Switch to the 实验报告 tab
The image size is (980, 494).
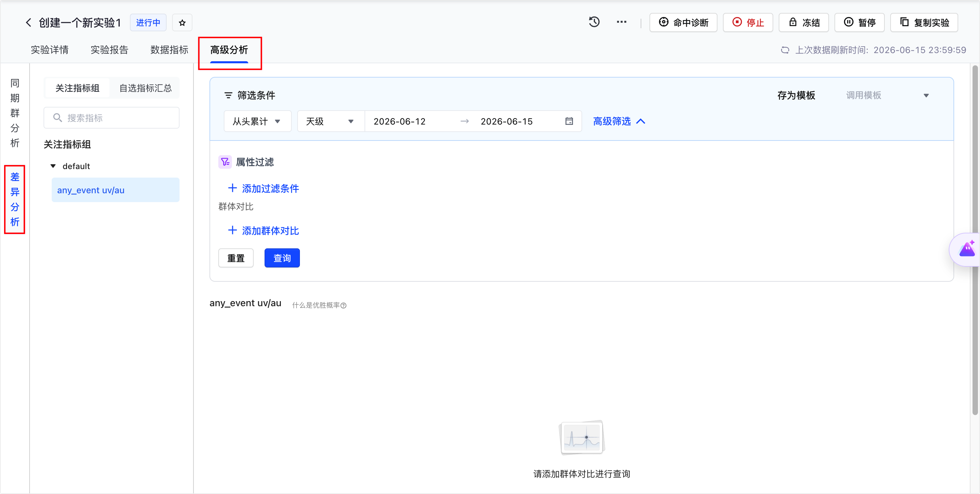coord(109,50)
